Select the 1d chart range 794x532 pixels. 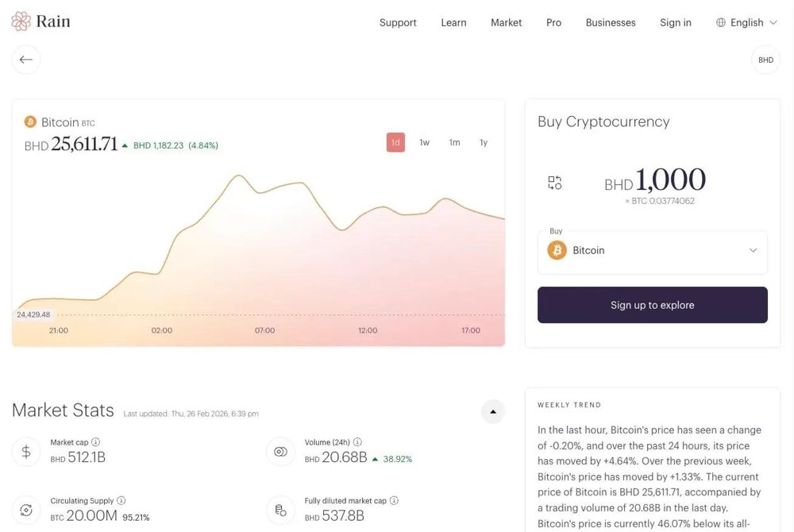point(395,143)
